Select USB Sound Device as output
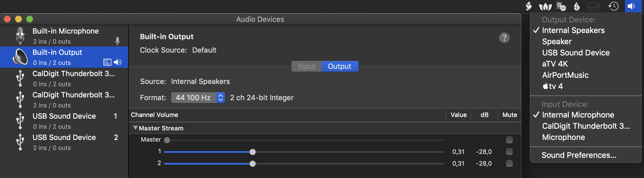Screen dimensions: 644x178 pos(576,53)
